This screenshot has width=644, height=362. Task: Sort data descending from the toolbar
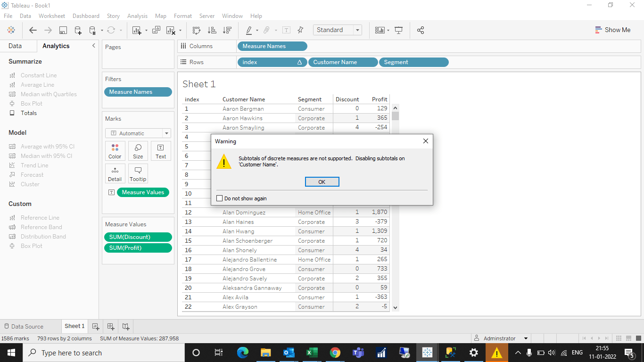coord(227,30)
